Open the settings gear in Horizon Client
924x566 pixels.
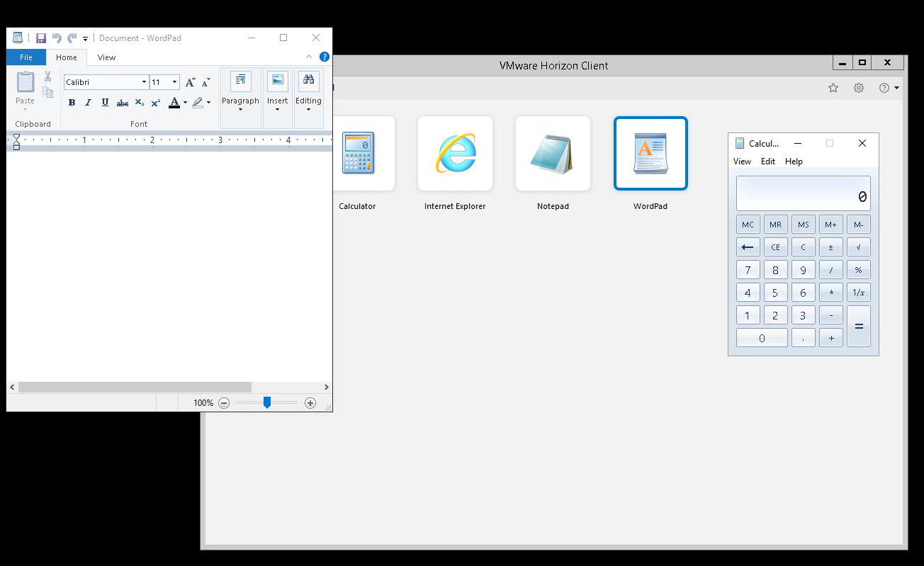click(x=859, y=88)
